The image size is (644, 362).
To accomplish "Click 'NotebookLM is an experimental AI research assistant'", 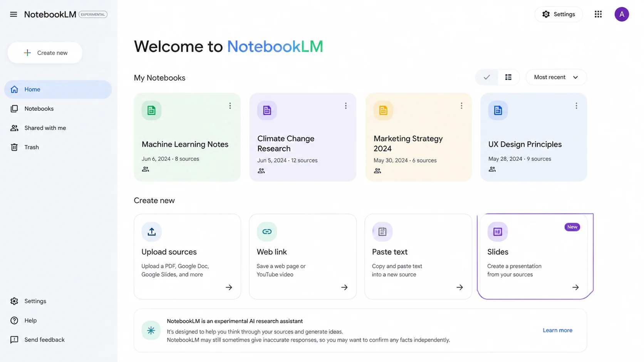I will pyautogui.click(x=235, y=321).
